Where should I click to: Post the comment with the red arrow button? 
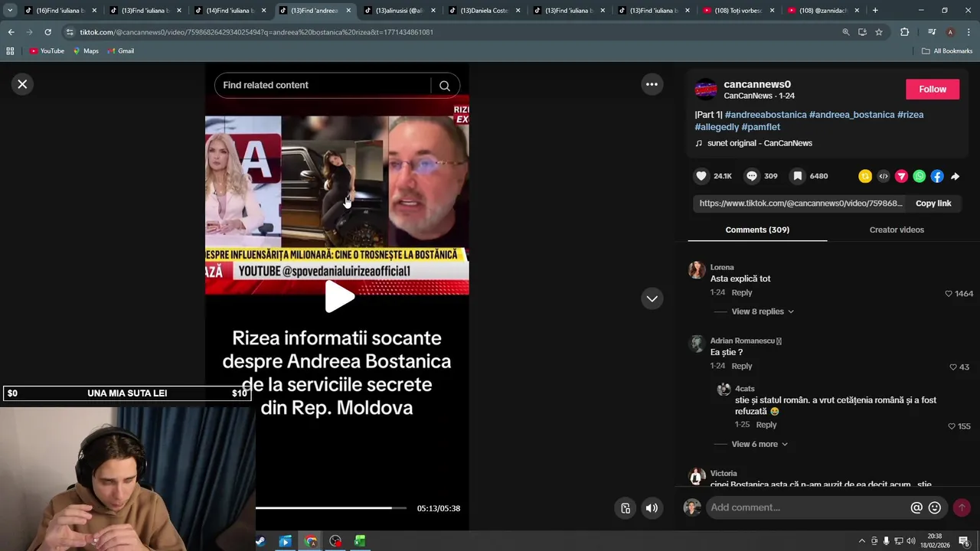pos(962,507)
